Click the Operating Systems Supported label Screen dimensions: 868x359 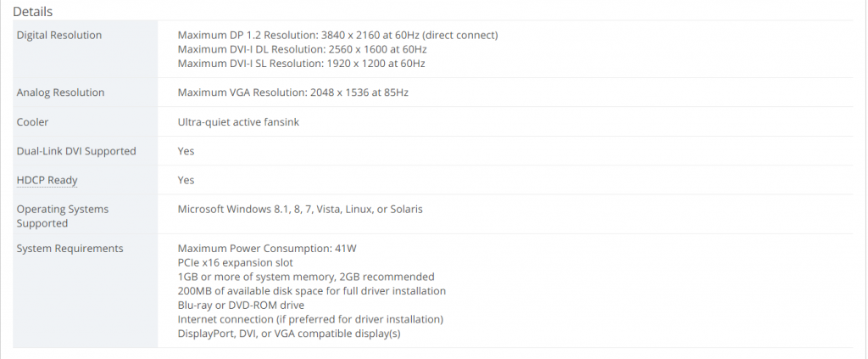[63, 216]
